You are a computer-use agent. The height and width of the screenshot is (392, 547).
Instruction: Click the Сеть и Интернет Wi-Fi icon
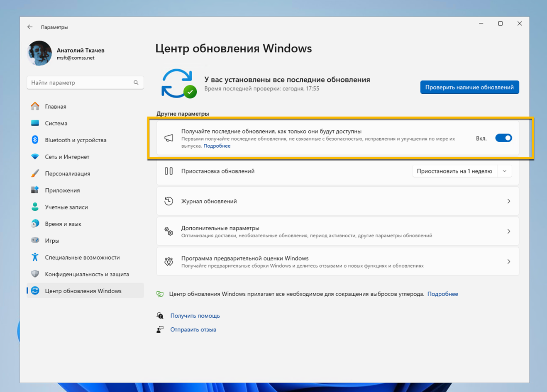35,157
